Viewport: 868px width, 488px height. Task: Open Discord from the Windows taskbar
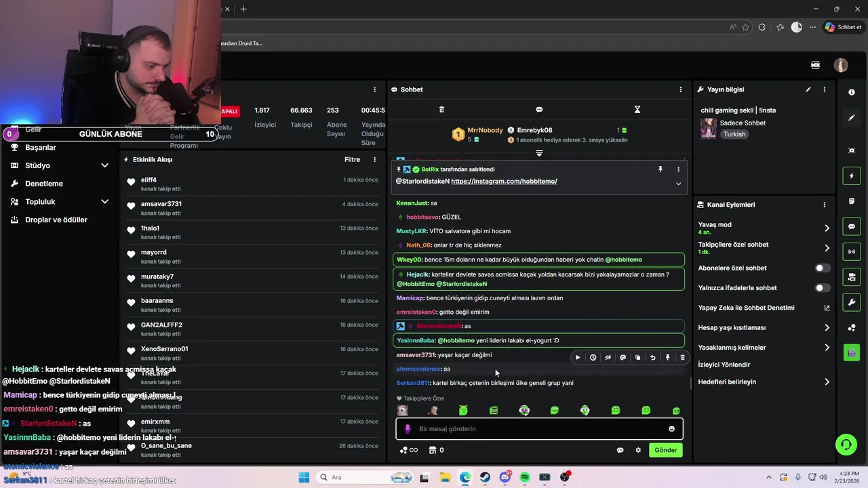505,477
